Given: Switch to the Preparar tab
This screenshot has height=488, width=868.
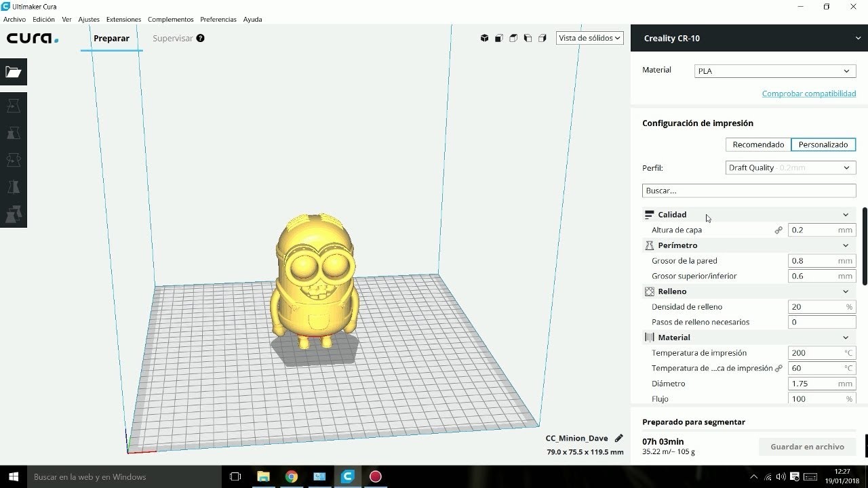Looking at the screenshot, I should click(x=111, y=39).
